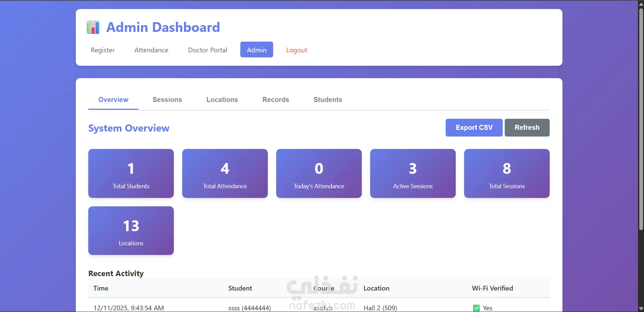Click the green Wi-Fi verified checkmark icon

tap(476, 308)
